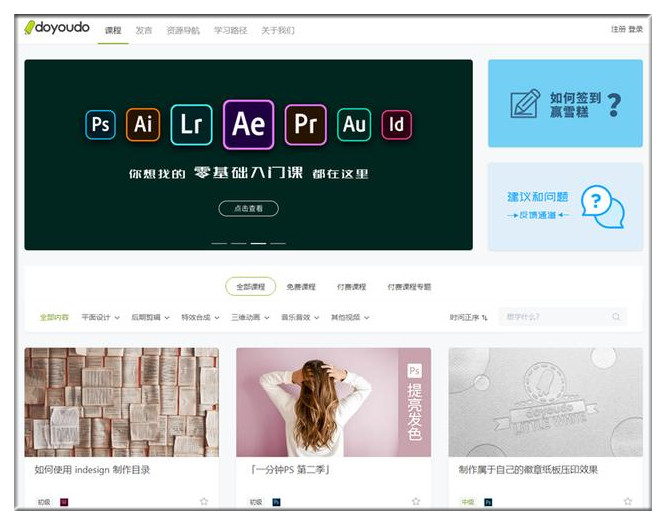666x525 pixels.
Task: Click 初级 level tag on 一分钟PS course
Action: tap(256, 502)
